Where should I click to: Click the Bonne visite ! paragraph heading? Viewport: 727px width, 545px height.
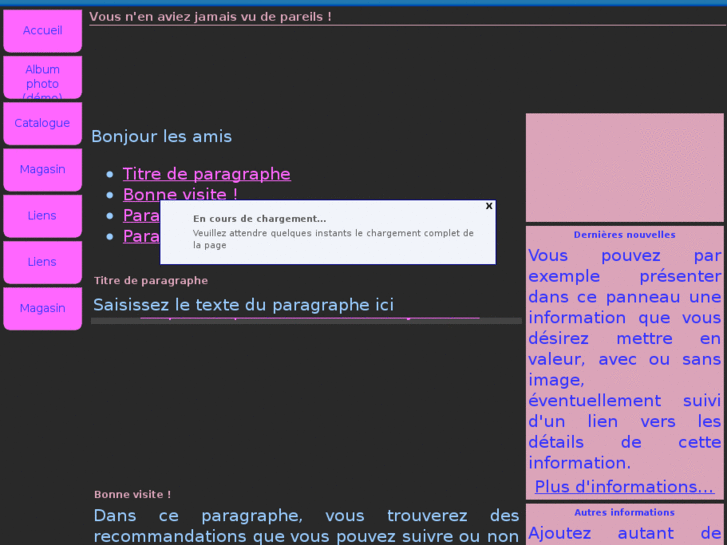coord(133,494)
